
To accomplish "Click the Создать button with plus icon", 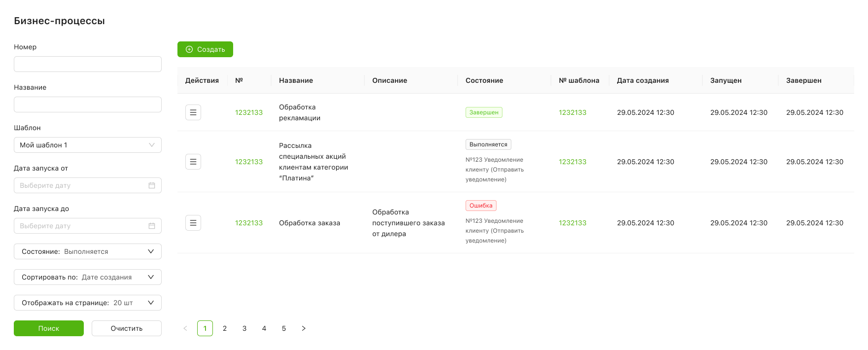I will point(205,49).
